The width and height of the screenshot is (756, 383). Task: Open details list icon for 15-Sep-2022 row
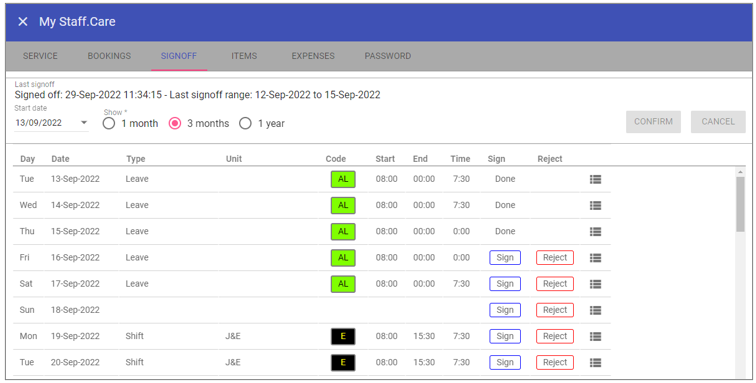tap(595, 232)
